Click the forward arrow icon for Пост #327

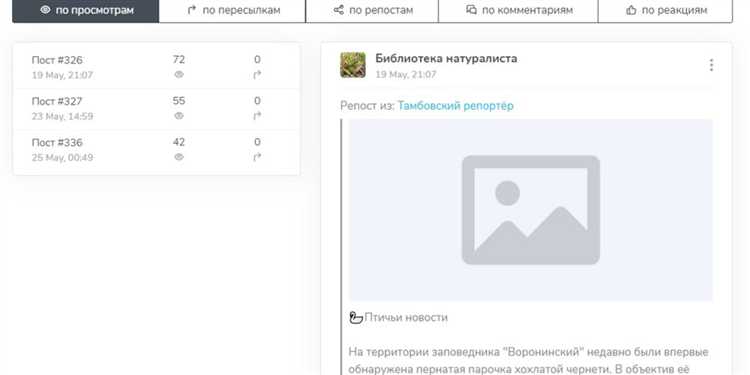point(257,116)
